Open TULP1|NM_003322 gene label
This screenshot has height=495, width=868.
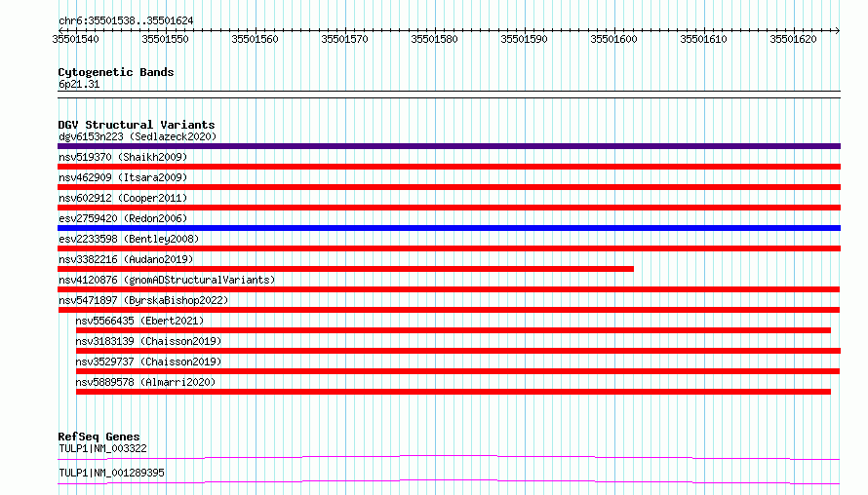pos(103,448)
